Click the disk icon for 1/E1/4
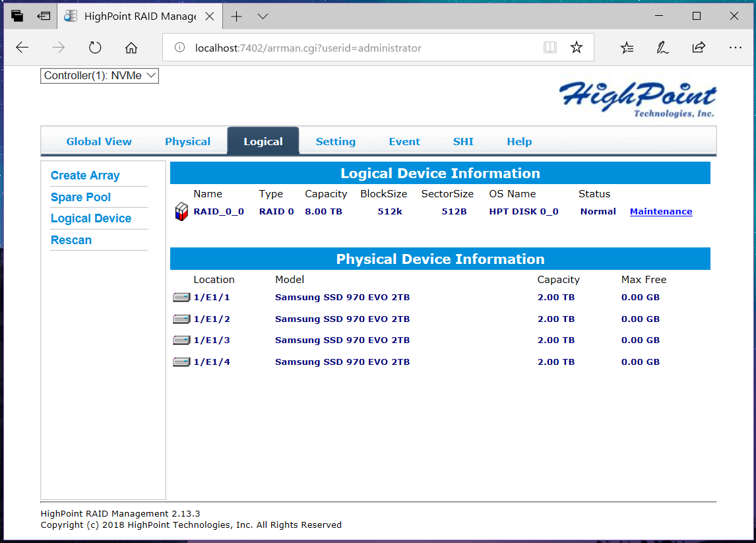The image size is (756, 543). tap(181, 362)
